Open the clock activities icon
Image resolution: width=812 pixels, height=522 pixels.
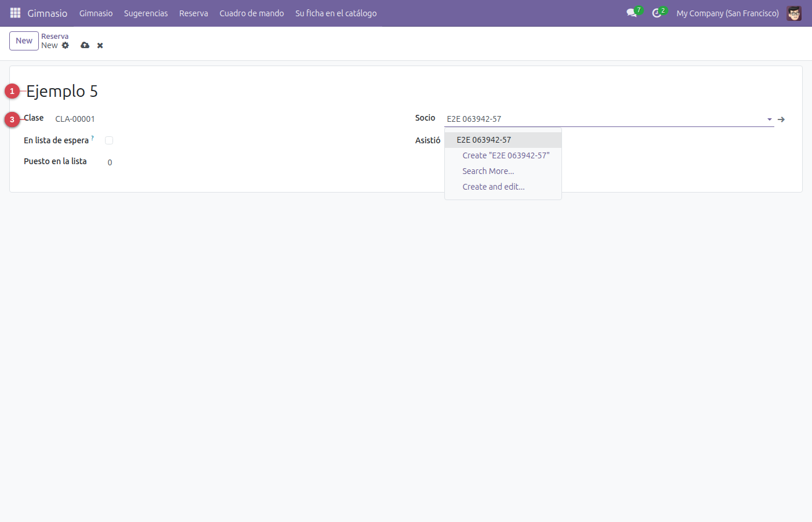(657, 13)
